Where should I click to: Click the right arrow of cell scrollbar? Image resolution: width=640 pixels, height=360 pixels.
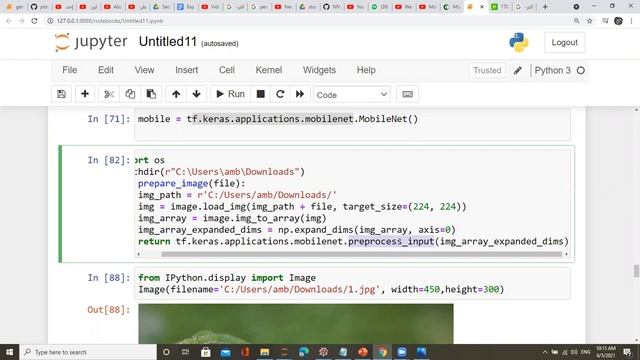566,254
